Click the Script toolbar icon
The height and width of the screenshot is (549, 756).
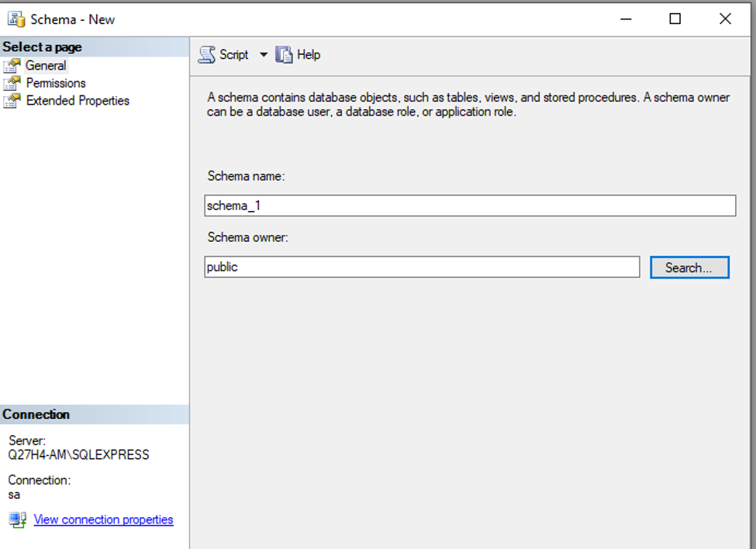coord(207,54)
